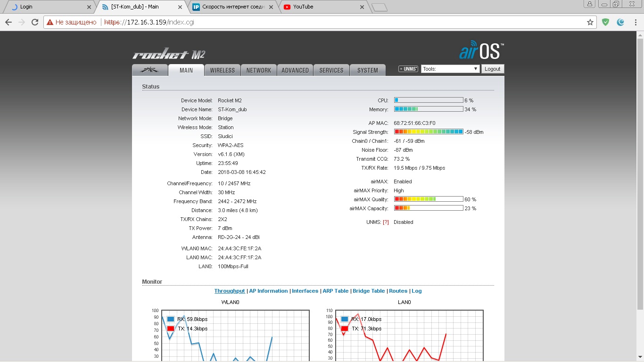Click the blue circular extension icon
This screenshot has width=644, height=362.
pyautogui.click(x=621, y=22)
